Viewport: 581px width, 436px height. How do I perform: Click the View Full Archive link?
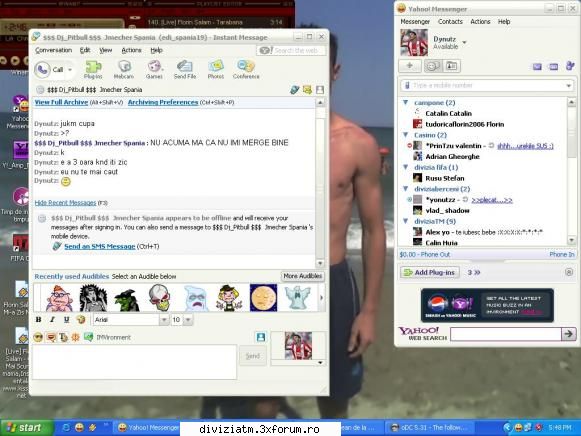point(61,102)
